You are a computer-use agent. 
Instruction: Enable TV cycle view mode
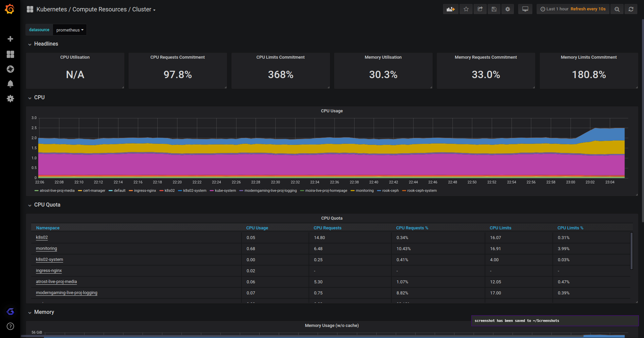coord(525,9)
